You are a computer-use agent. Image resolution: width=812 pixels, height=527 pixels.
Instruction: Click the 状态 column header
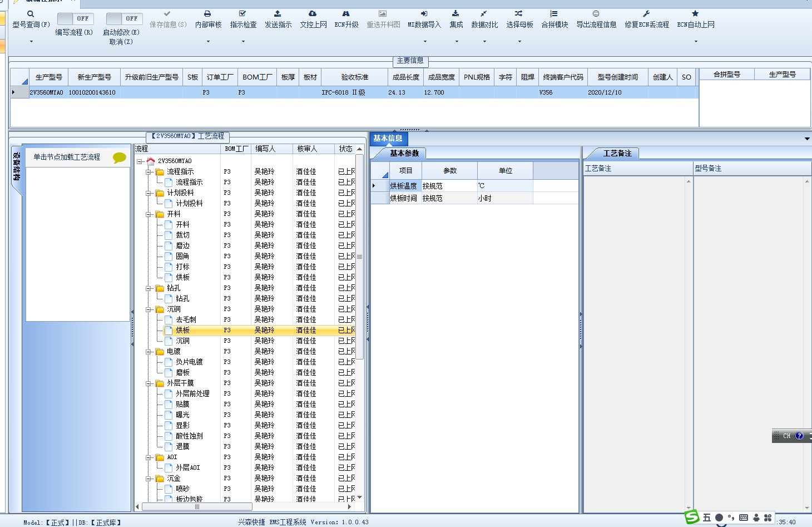tap(346, 149)
